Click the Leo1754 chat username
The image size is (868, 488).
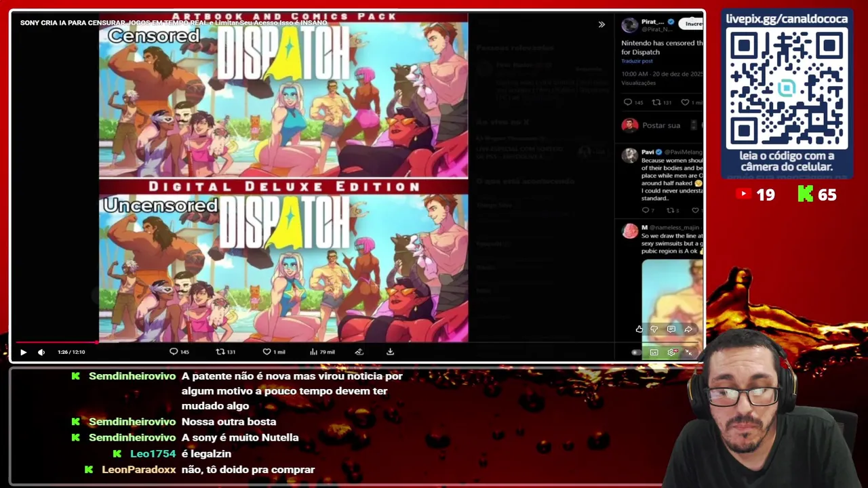(153, 454)
